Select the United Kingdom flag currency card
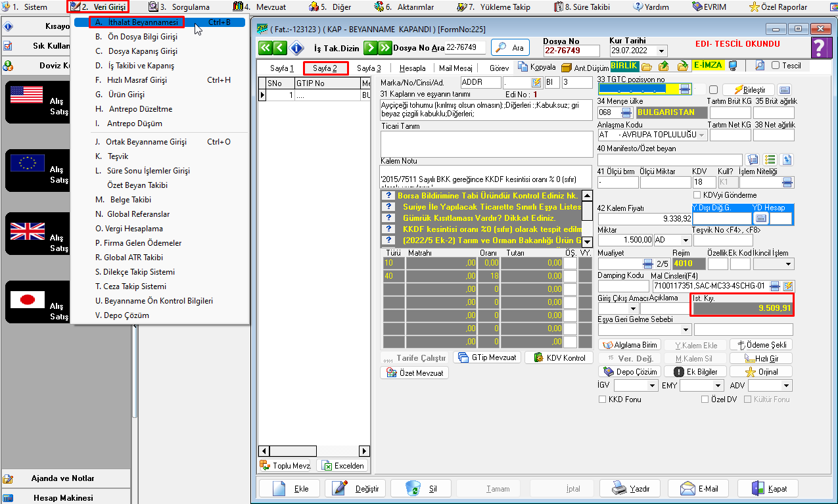This screenshot has height=504, width=838. [37, 233]
